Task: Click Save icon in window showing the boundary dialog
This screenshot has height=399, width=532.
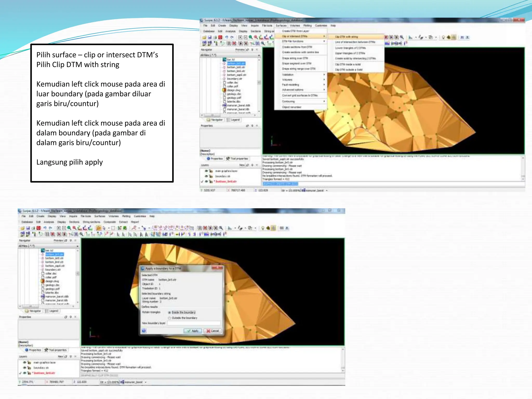Action: [x=28, y=228]
